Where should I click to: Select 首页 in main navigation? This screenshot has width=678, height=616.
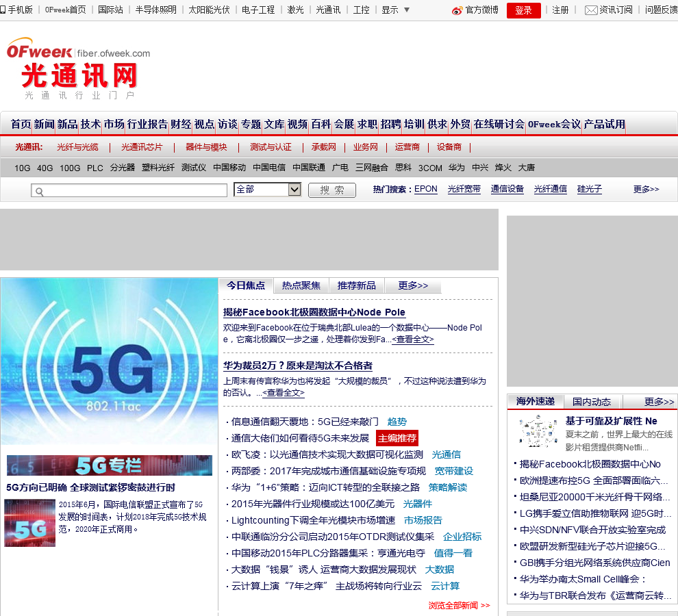pyautogui.click(x=21, y=124)
